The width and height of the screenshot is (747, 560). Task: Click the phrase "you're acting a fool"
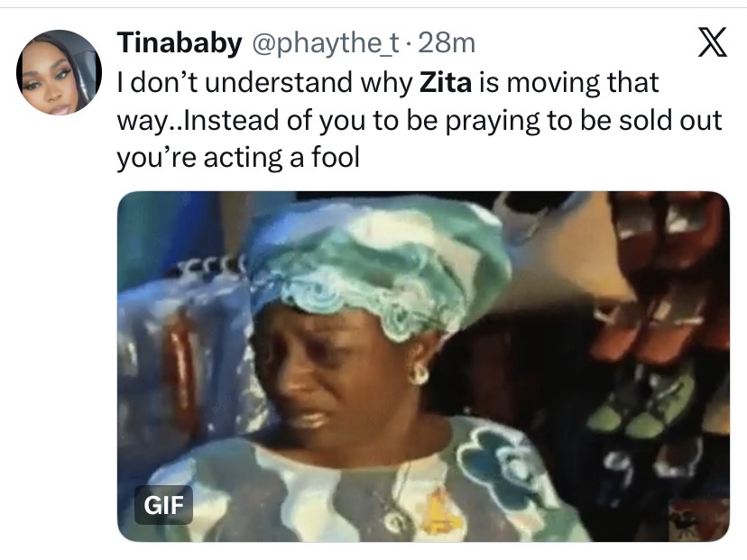click(238, 159)
